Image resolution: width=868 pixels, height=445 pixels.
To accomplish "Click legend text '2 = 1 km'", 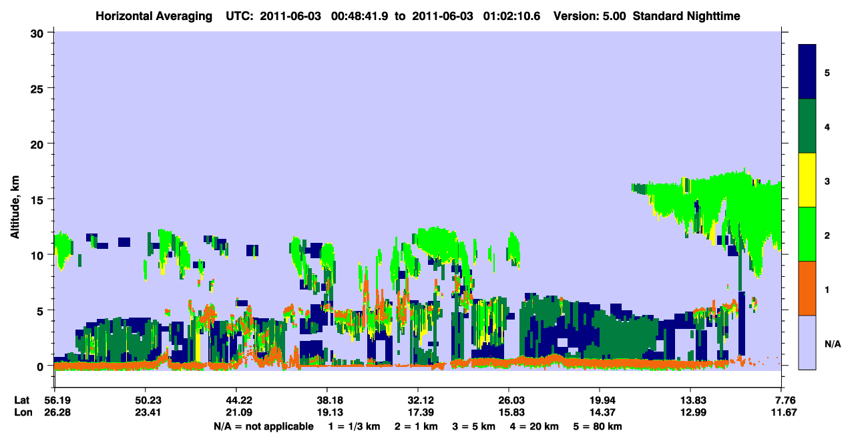I will click(417, 426).
